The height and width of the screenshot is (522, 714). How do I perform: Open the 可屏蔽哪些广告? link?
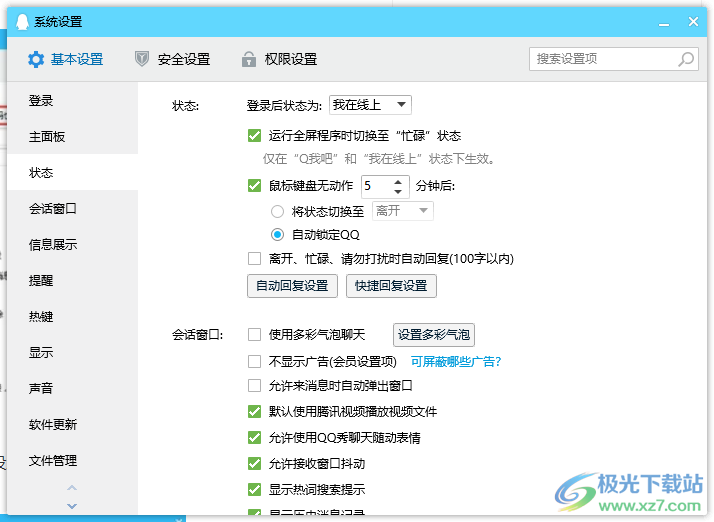click(456, 362)
